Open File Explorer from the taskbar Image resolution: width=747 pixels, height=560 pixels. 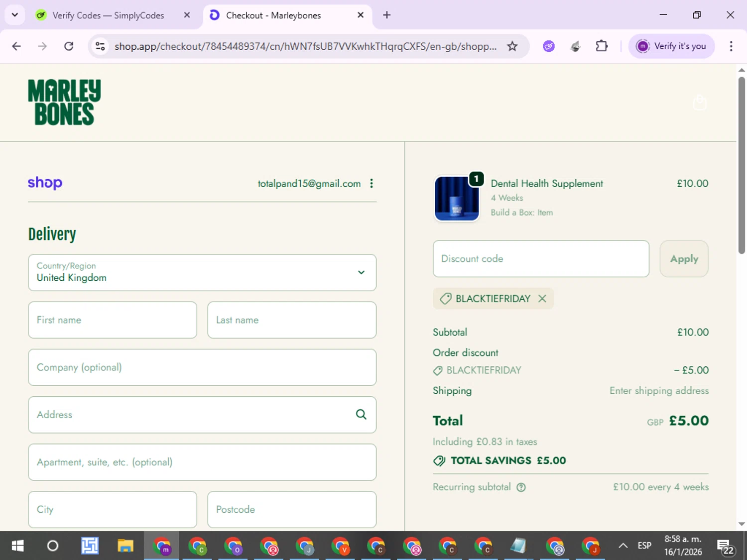(125, 546)
